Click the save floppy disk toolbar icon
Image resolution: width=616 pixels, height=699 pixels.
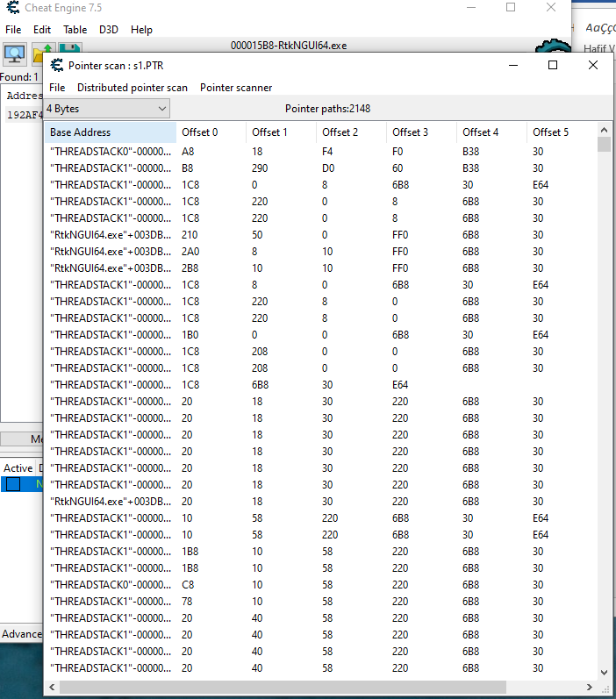(x=70, y=47)
